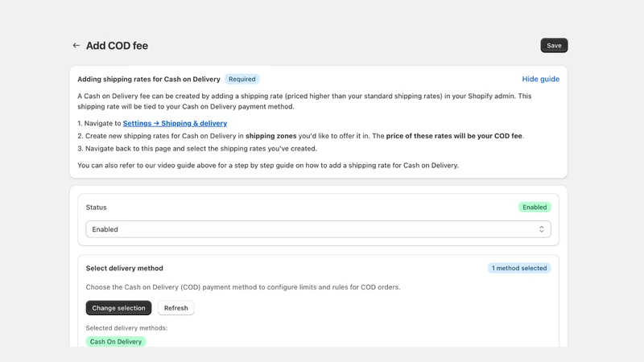
Task: Open Settings → Shipping & delivery link
Action: coord(175,123)
